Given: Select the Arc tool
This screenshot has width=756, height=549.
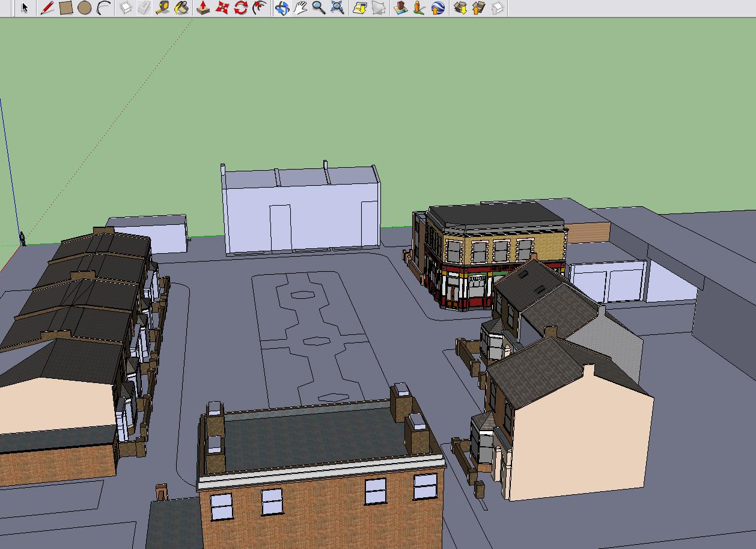Looking at the screenshot, I should pos(104,8).
